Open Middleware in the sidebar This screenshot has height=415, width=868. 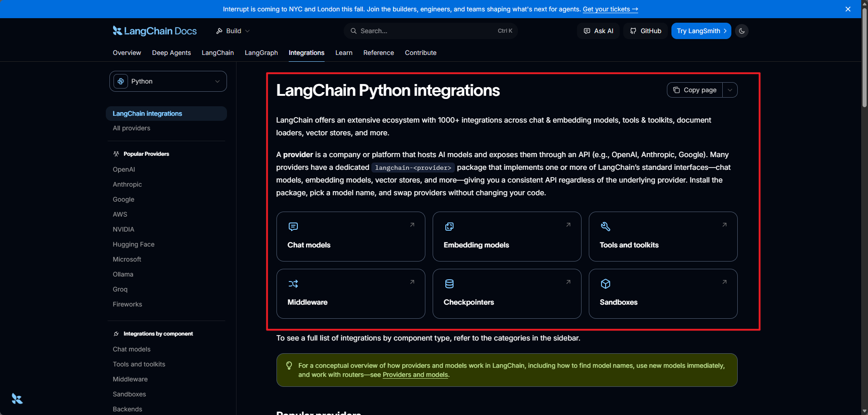click(x=130, y=379)
